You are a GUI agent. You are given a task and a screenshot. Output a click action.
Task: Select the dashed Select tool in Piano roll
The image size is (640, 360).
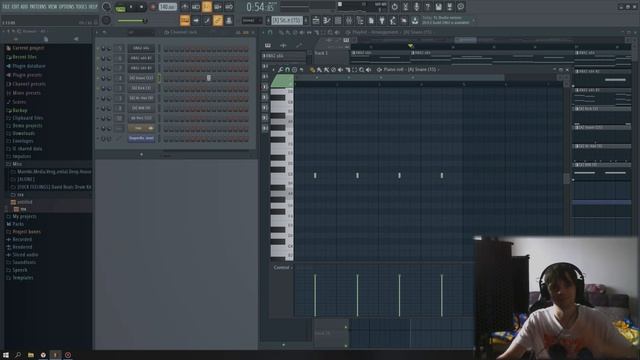(354, 70)
